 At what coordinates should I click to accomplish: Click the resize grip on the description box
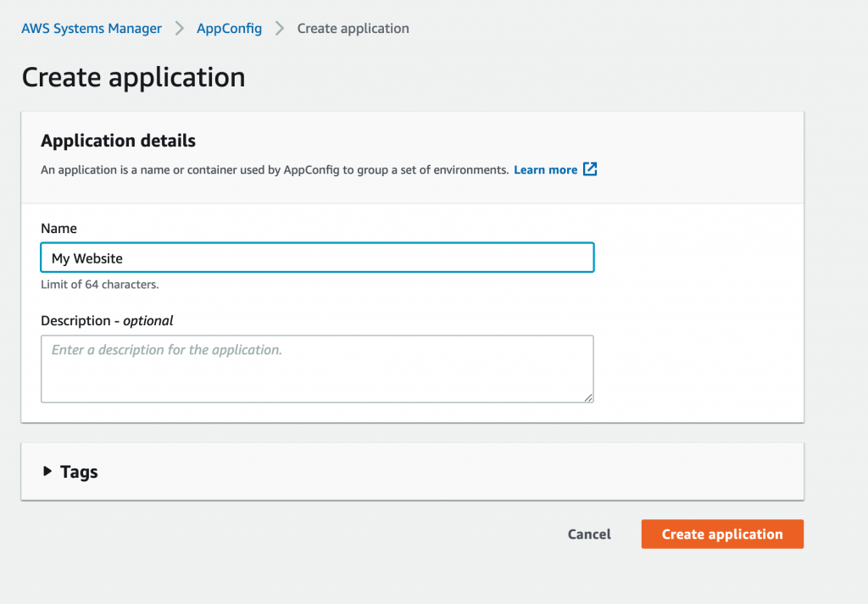(588, 396)
